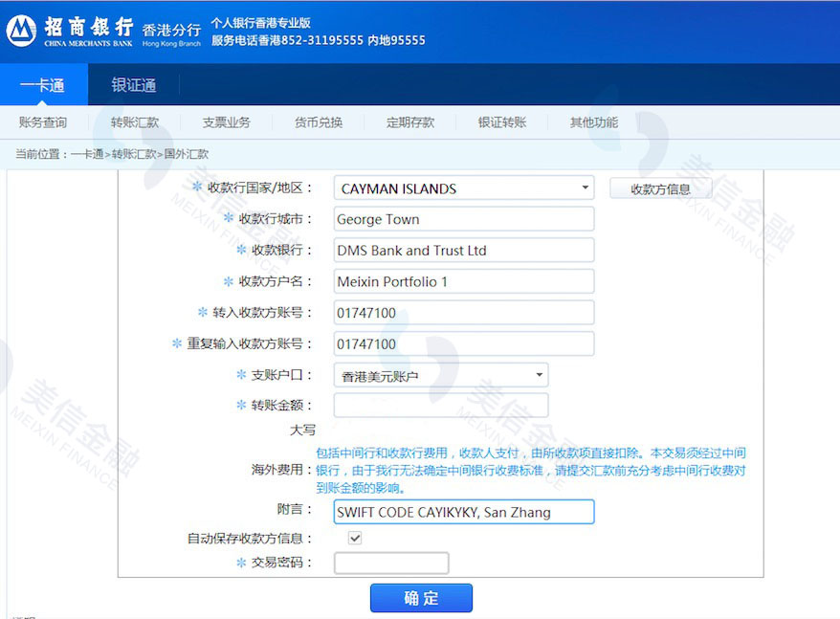
Task: Open the 支账户口 debit account dropdown
Action: coord(440,374)
